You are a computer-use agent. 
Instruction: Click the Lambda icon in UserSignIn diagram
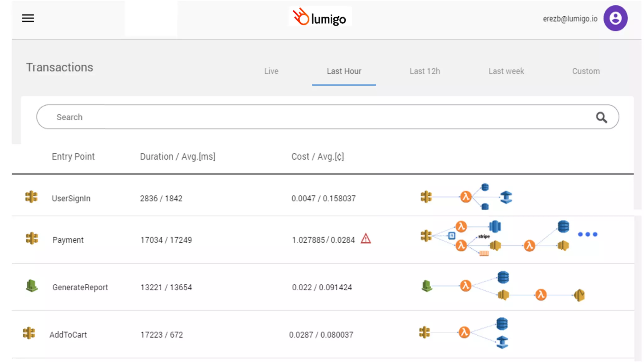coord(465,197)
